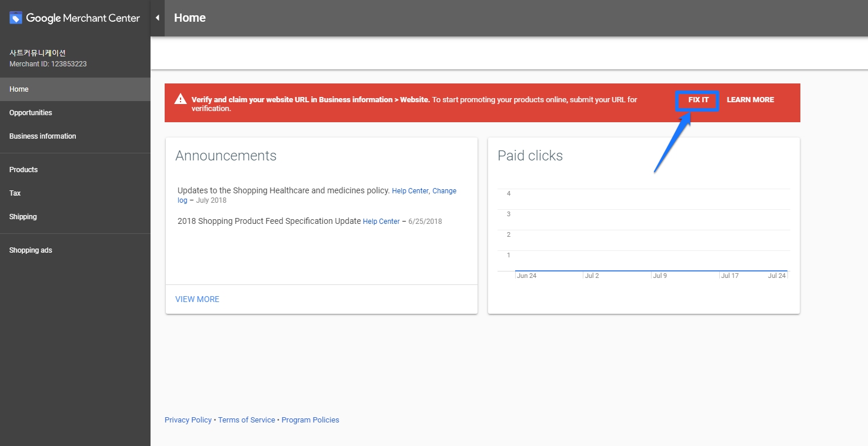
Task: Select Tax in the sidebar
Action: (x=75, y=193)
